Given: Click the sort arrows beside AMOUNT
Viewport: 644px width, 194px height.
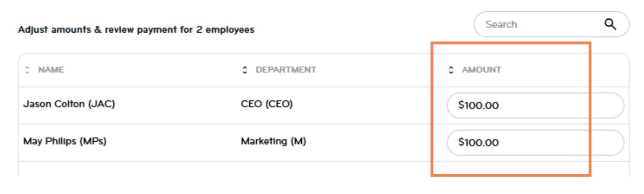Looking at the screenshot, I should tap(451, 70).
